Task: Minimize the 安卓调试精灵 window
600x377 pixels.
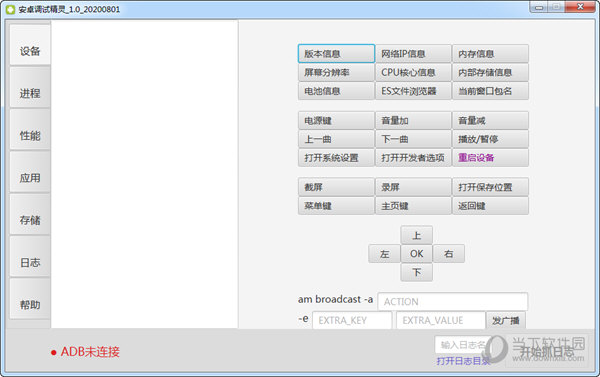Action: coord(539,7)
